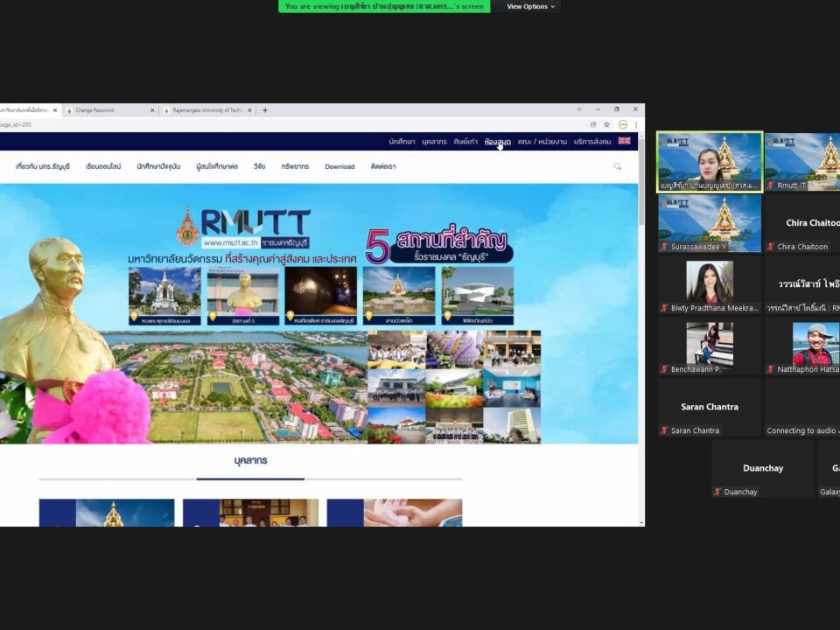Image resolution: width=840 pixels, height=630 pixels.
Task: Open the ติดต่อเรา menu
Action: 383,166
